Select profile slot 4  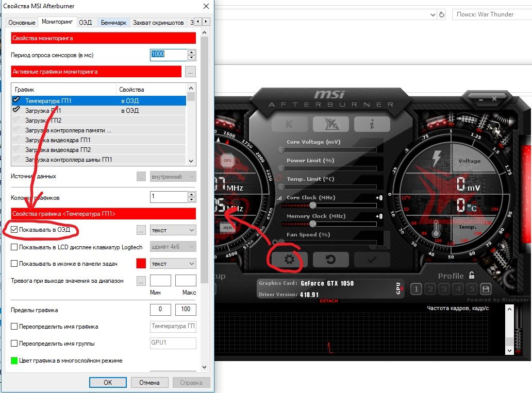(458, 289)
